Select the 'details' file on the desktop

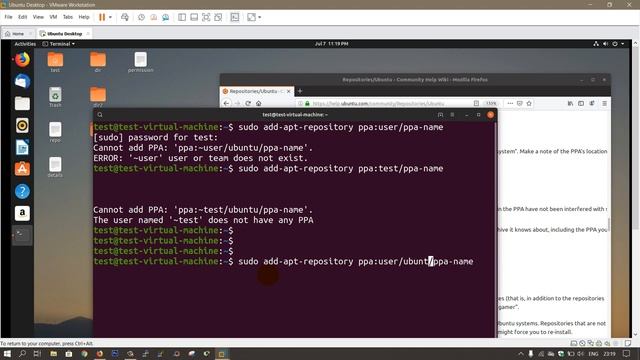(x=55, y=167)
